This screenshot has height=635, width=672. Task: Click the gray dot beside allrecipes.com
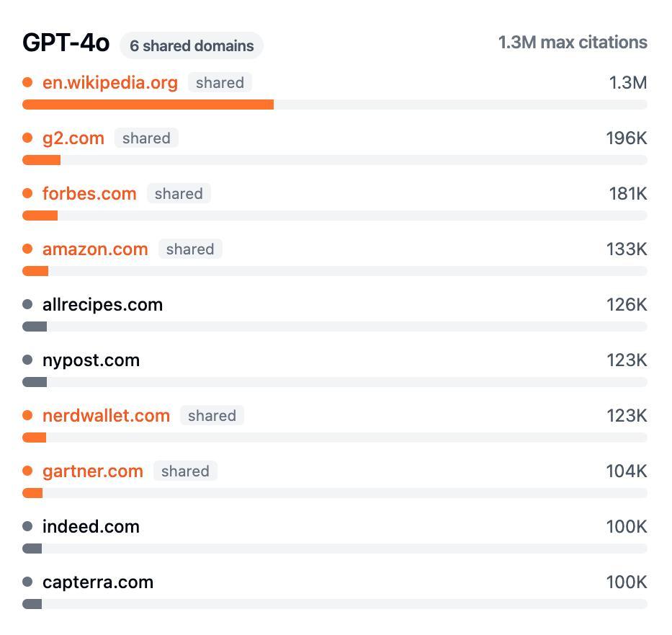coord(27,305)
